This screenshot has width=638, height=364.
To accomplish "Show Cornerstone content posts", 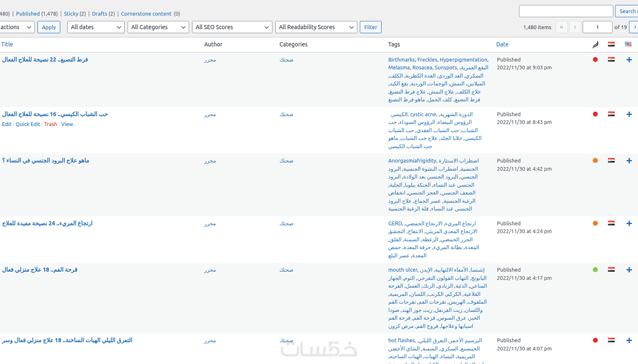I will click(x=146, y=14).
